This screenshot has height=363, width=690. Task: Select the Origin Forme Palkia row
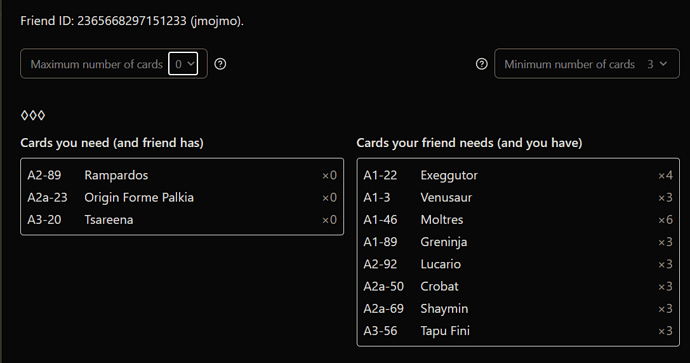click(x=182, y=198)
